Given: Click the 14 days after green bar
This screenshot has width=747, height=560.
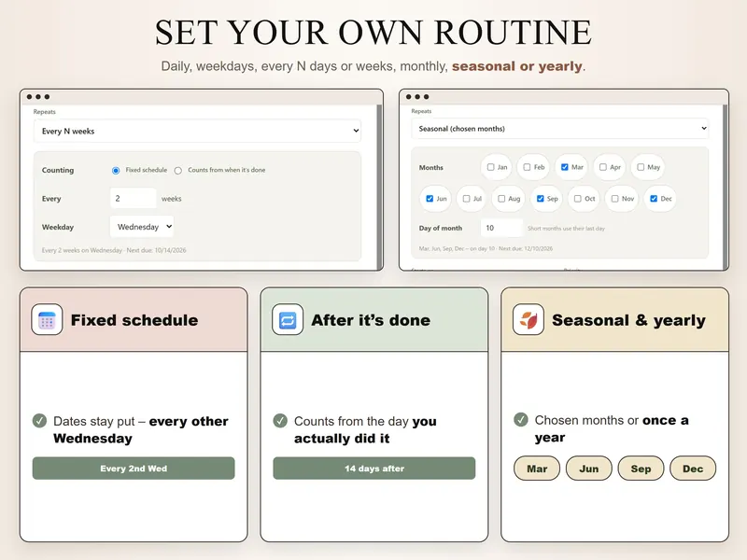Looking at the screenshot, I should click(374, 469).
